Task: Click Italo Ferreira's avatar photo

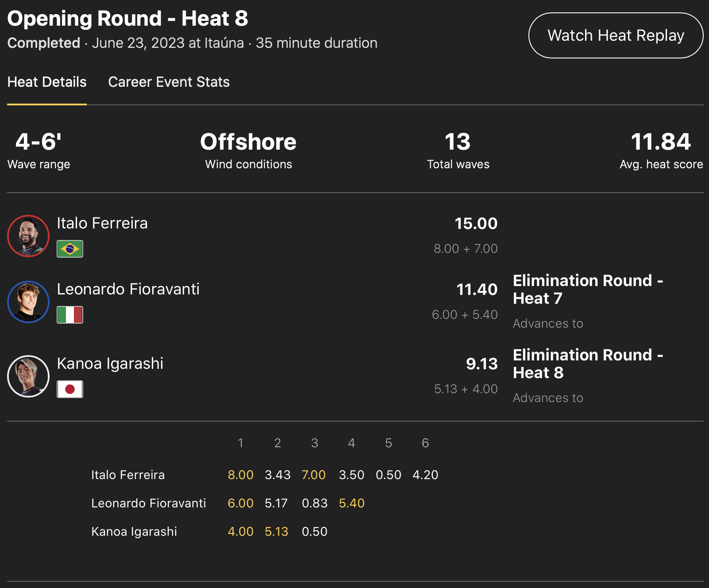Action: click(x=28, y=236)
